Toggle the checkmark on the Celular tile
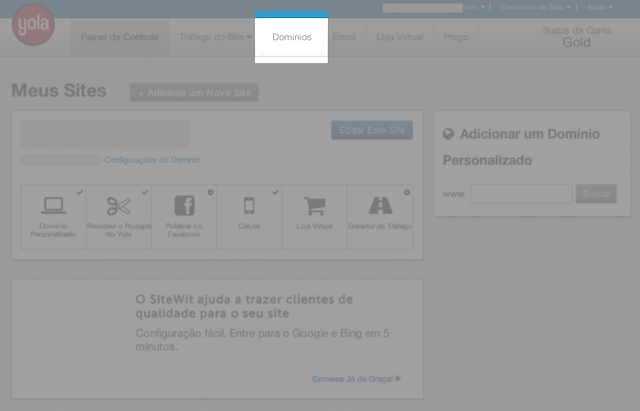This screenshot has height=411, width=640. tap(276, 191)
